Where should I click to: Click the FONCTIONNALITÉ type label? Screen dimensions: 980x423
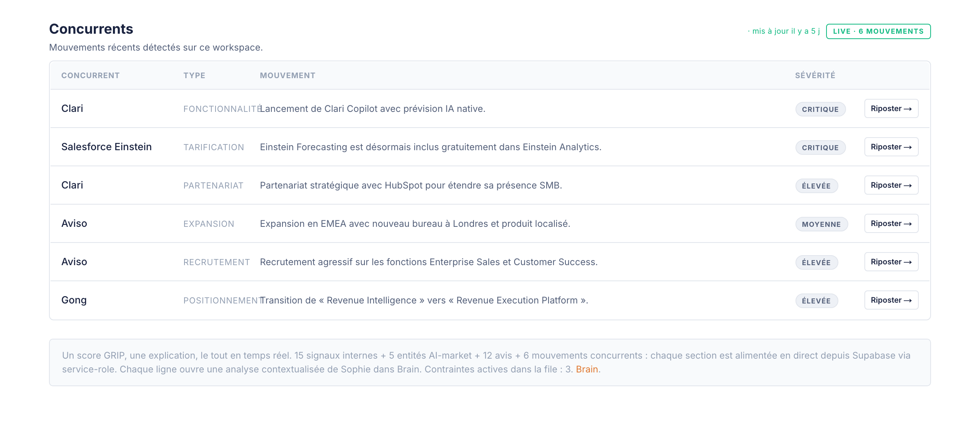222,109
